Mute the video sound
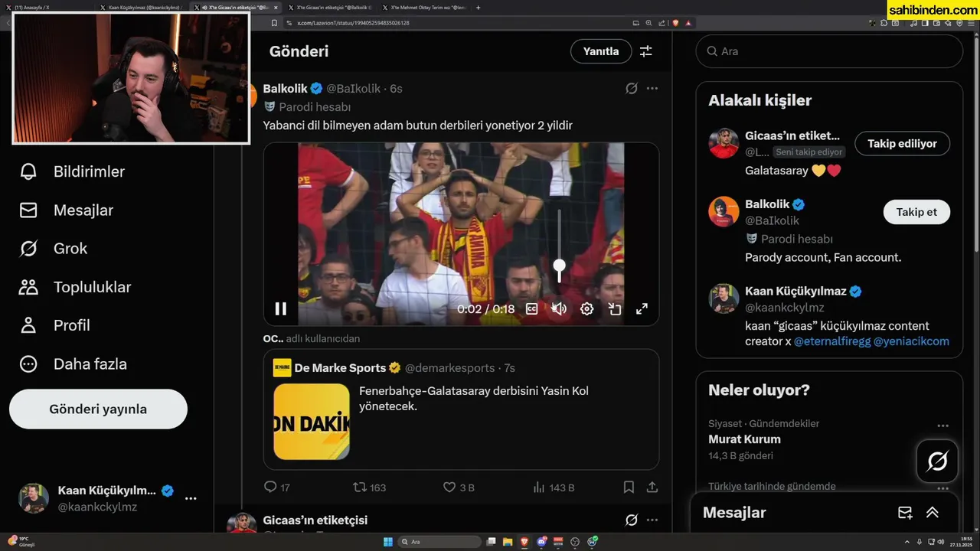This screenshot has width=980, height=551. (x=559, y=308)
